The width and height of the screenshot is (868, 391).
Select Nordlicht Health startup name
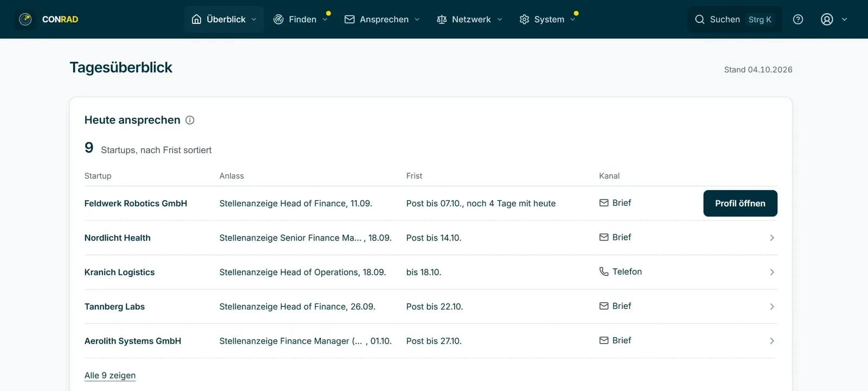point(118,238)
